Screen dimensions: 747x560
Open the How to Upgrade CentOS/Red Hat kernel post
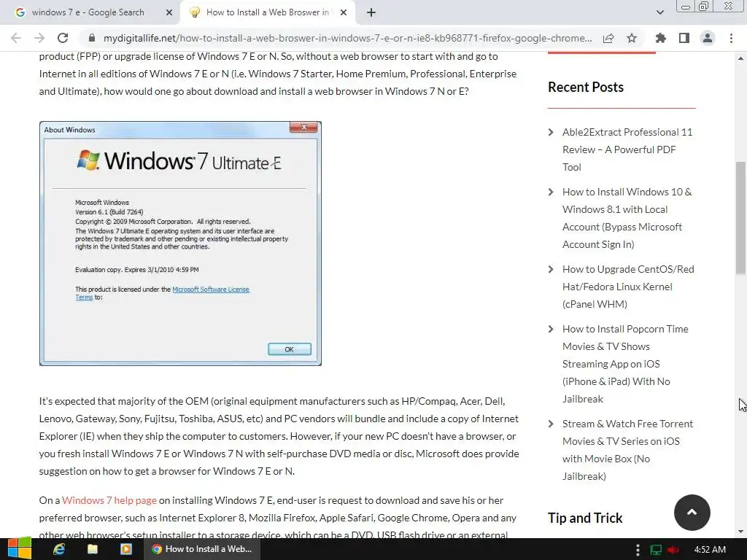628,287
